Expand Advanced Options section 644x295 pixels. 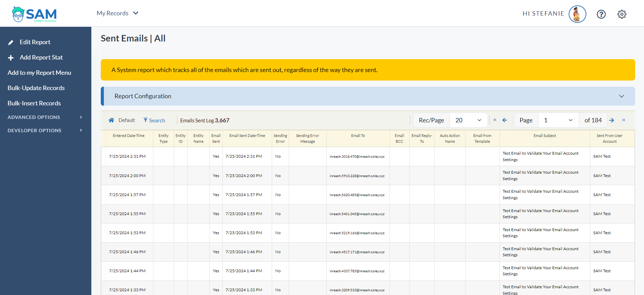45,117
